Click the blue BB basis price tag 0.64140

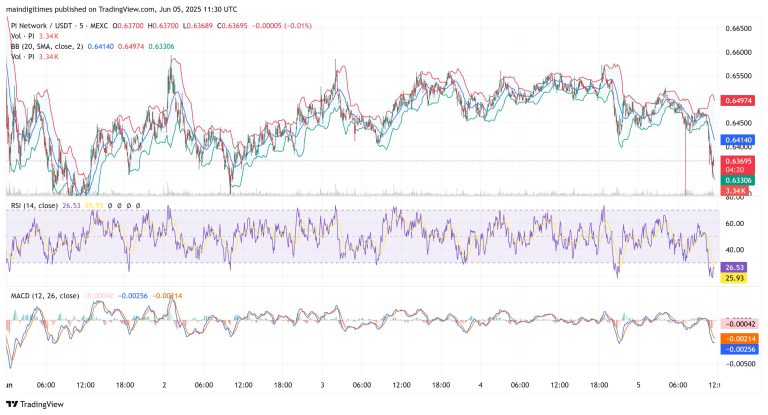(739, 140)
